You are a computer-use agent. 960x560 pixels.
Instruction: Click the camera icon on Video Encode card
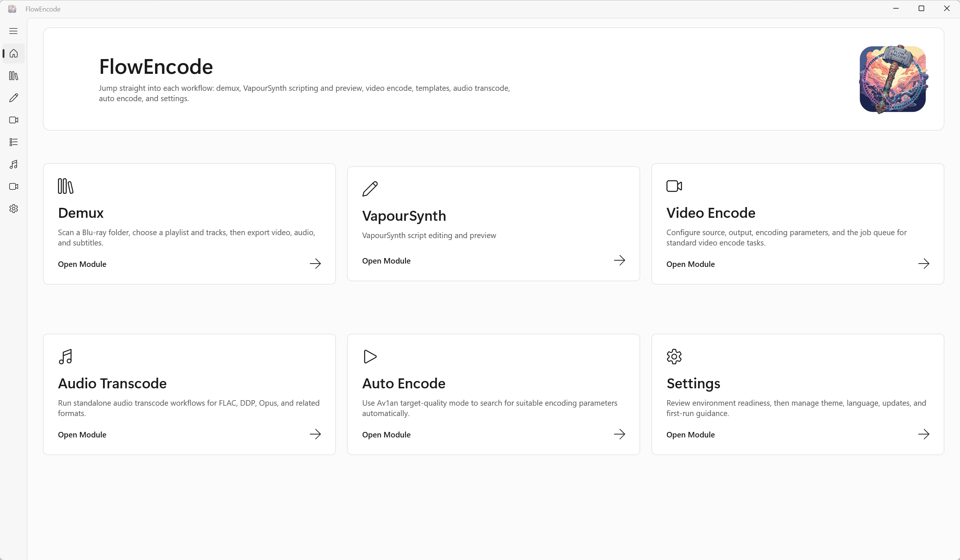(x=674, y=186)
